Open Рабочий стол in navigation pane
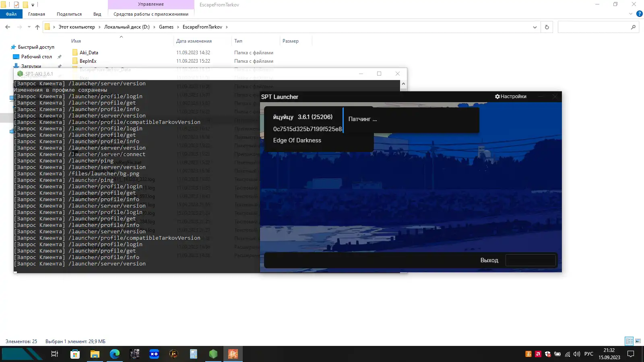The image size is (644, 362). tap(36, 57)
